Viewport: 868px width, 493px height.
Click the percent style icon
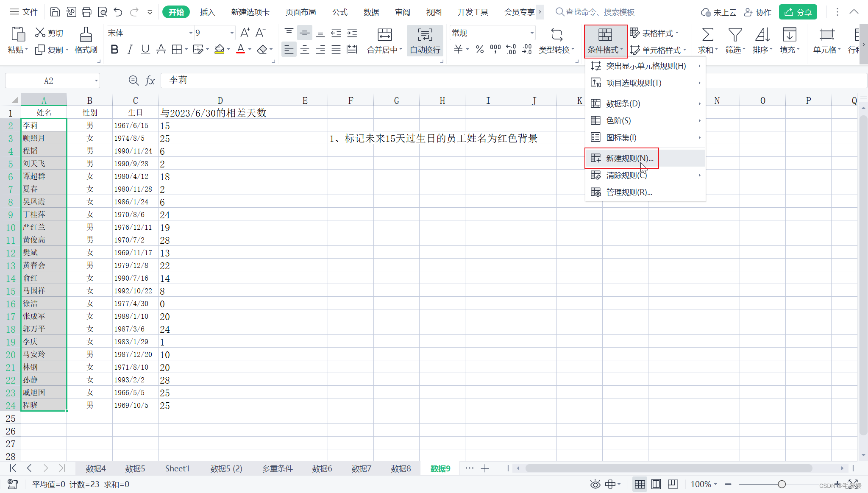coord(479,50)
